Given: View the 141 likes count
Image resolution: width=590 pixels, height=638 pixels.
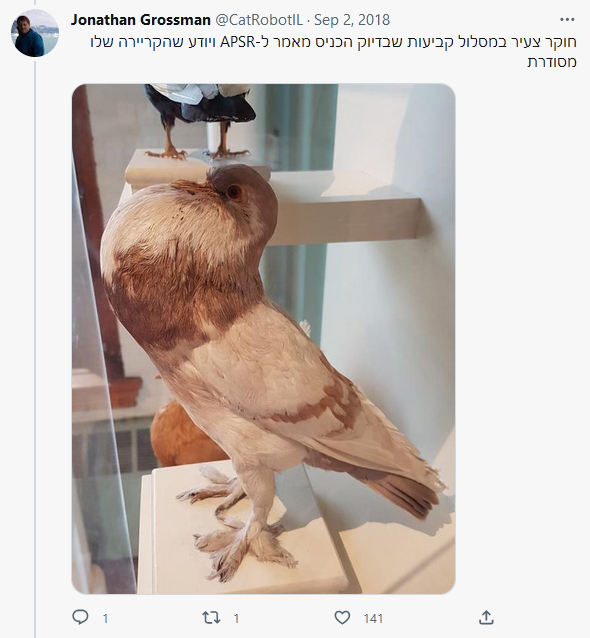Looking at the screenshot, I should click(373, 619).
